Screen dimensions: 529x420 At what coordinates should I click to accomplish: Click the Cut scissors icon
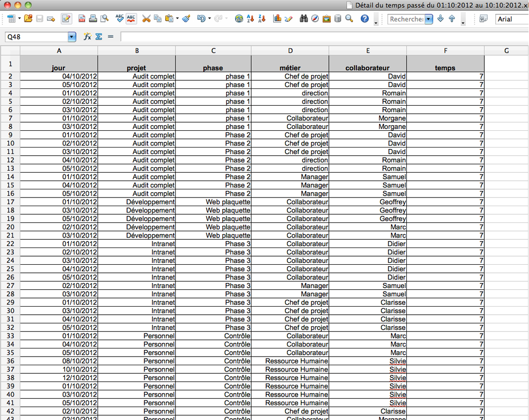point(146,19)
